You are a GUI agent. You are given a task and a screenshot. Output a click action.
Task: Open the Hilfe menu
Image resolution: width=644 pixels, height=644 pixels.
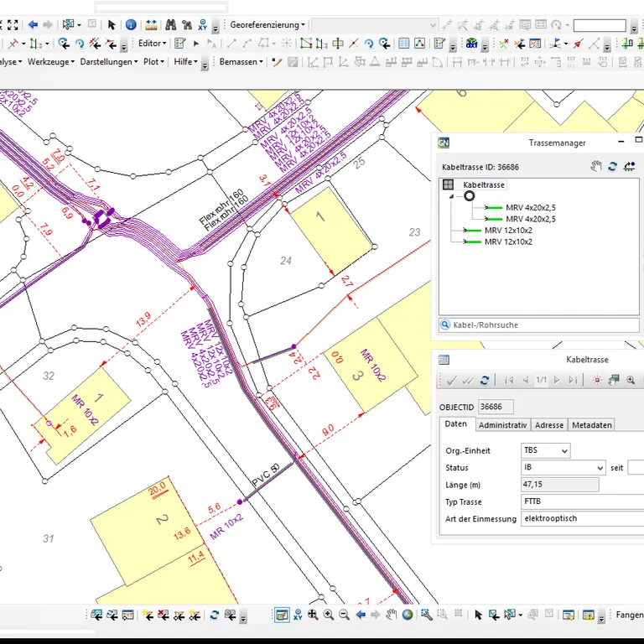185,62
